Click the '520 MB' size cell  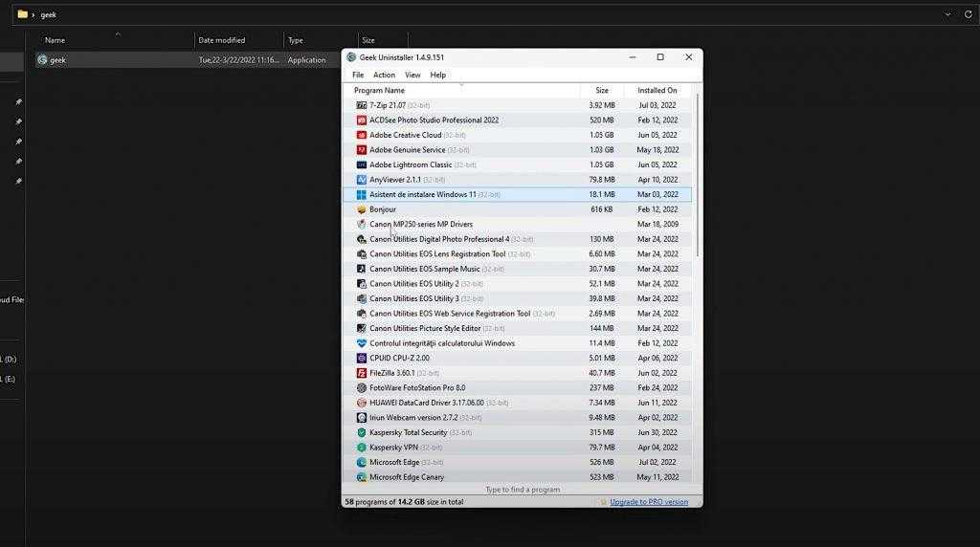pos(602,120)
